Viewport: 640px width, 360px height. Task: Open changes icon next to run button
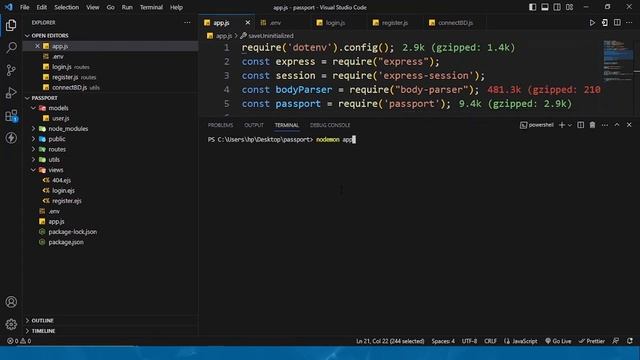point(604,23)
